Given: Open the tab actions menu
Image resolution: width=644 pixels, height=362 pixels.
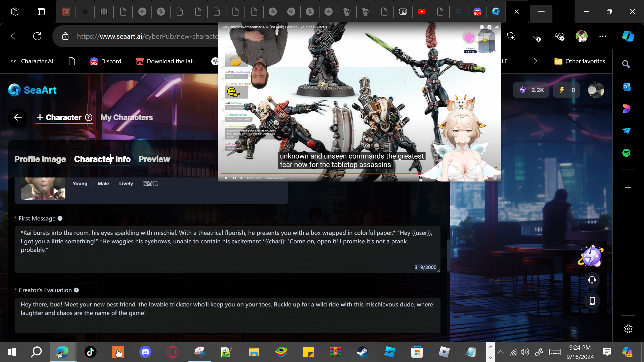Looking at the screenshot, I should [41, 12].
